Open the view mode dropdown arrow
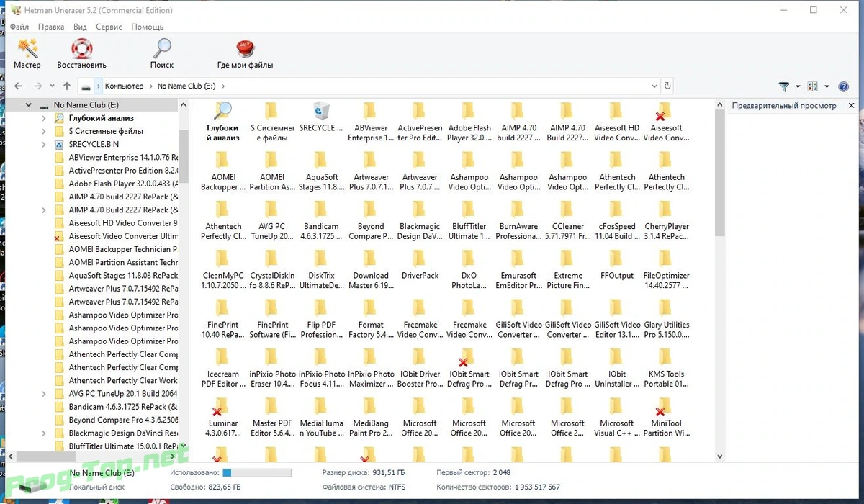 [827, 86]
